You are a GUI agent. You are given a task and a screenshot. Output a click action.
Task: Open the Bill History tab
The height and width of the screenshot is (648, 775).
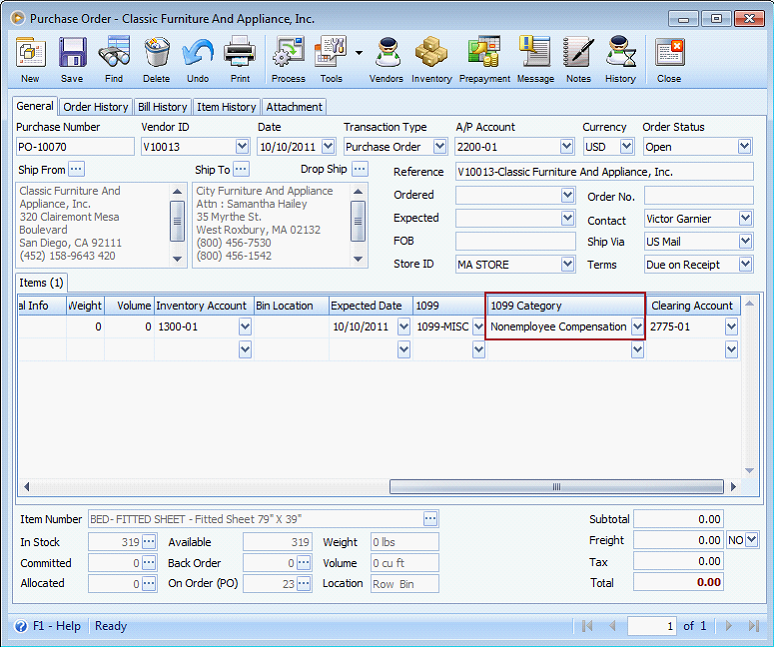162,107
